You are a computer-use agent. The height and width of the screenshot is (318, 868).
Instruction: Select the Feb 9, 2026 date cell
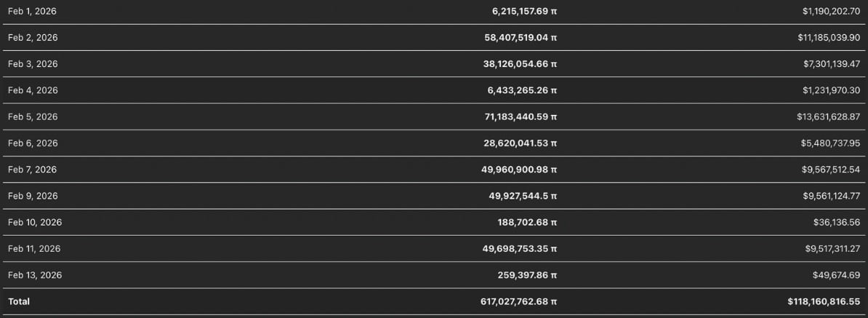(32, 196)
